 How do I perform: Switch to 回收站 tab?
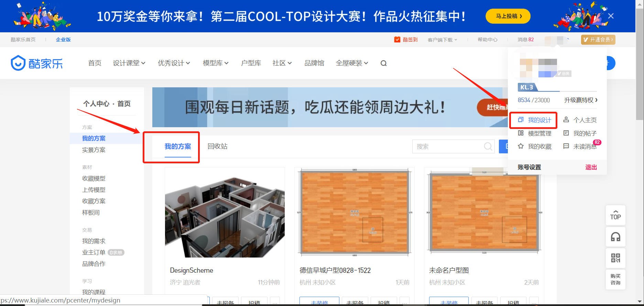(x=218, y=146)
